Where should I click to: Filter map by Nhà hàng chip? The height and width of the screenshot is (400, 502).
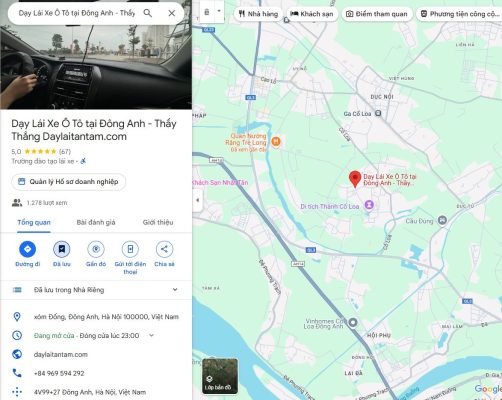[x=258, y=14]
